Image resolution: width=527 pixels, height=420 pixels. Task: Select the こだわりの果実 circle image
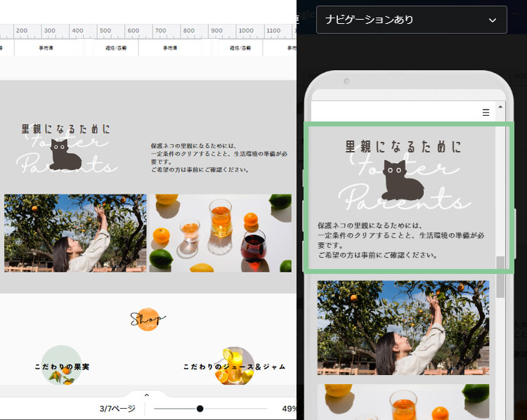(x=62, y=366)
